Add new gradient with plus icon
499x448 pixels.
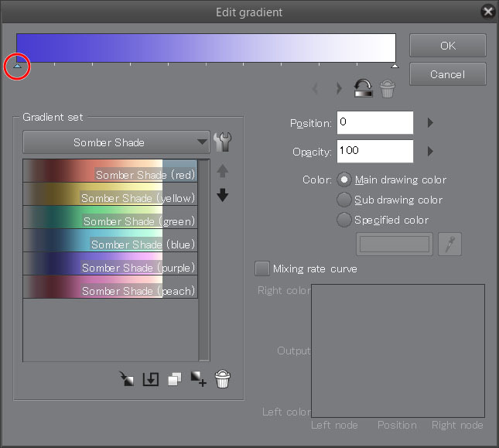(199, 379)
